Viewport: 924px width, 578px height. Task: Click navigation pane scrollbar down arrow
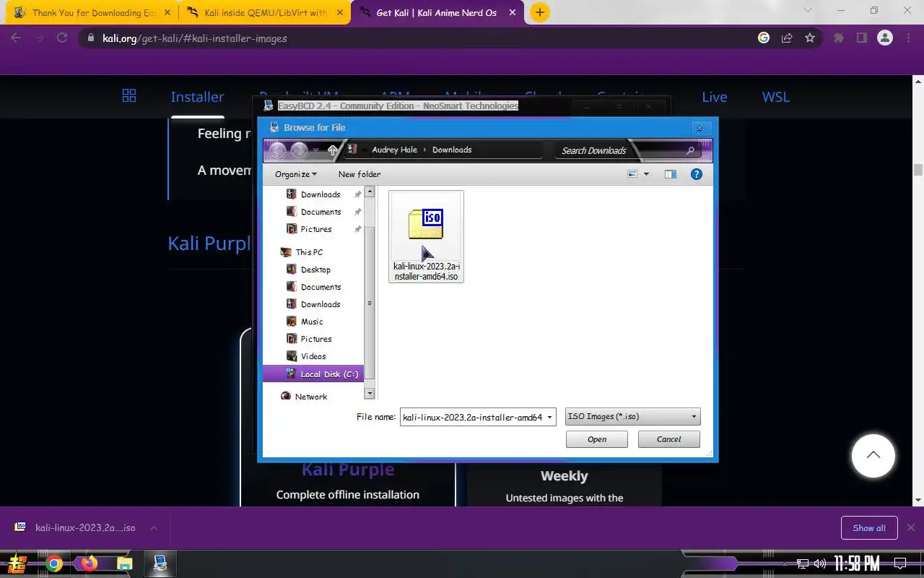pyautogui.click(x=370, y=393)
